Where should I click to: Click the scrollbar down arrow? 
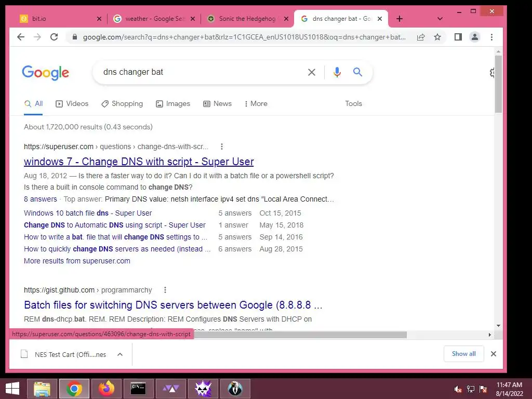click(x=498, y=326)
